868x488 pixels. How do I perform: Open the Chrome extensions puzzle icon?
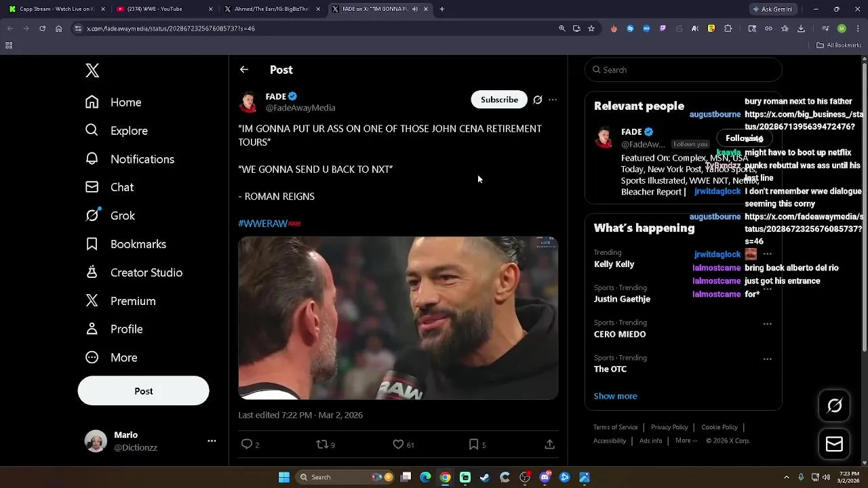728,28
